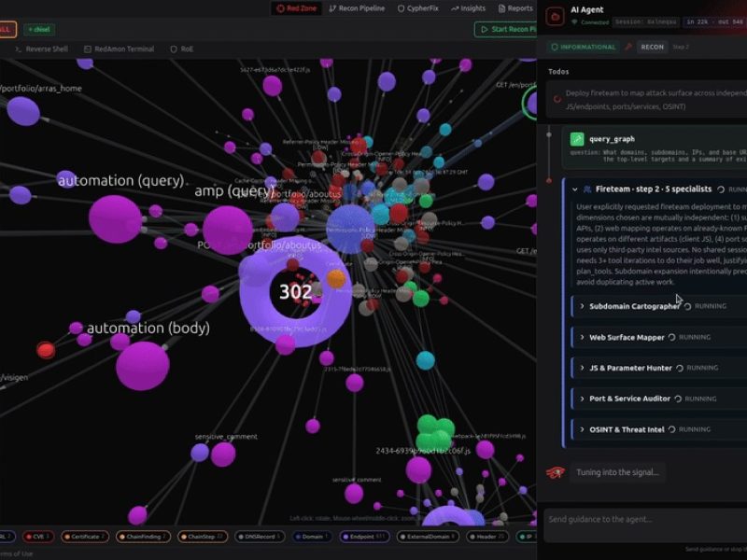The width and height of the screenshot is (747, 560).
Task: Click the Tuning into the signal status
Action: coord(617,472)
